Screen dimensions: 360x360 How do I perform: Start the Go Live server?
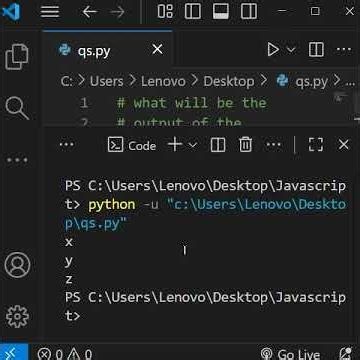[290, 354]
